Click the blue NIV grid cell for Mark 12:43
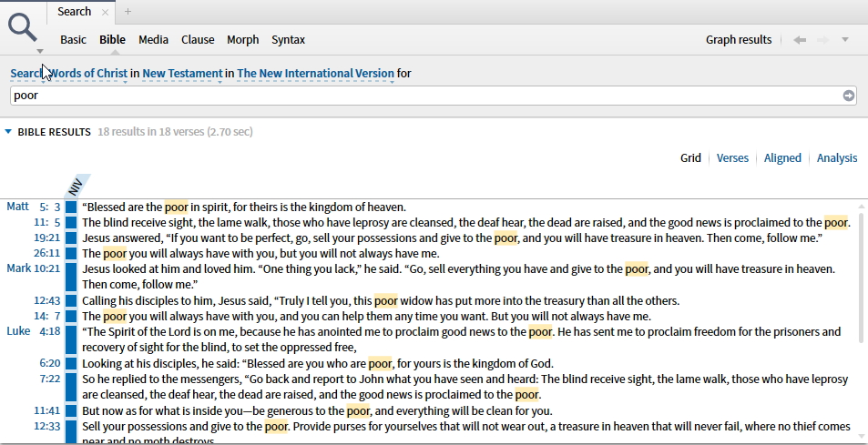 tap(71, 301)
